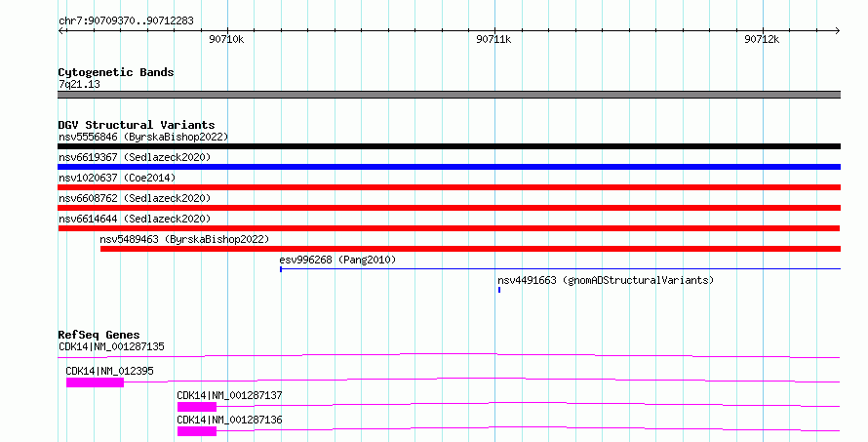Screen dimensions: 868x442
Task: Open CDK14|NM_001287137 transcript label
Action: pyautogui.click(x=229, y=395)
